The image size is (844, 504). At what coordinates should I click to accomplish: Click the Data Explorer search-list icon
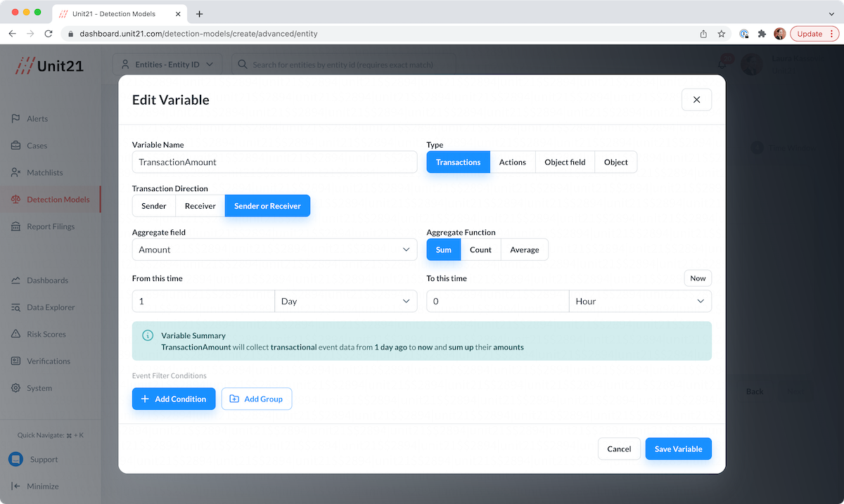point(15,307)
